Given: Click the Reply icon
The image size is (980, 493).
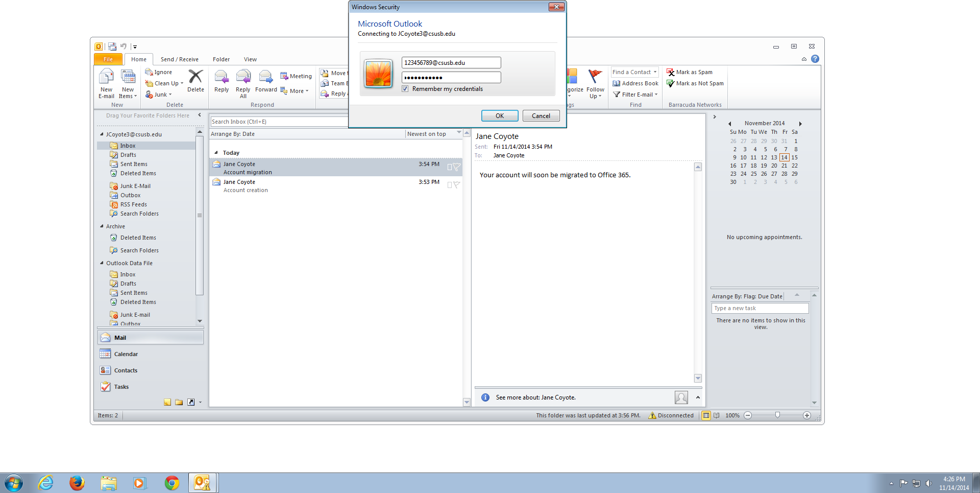Looking at the screenshot, I should point(222,77).
